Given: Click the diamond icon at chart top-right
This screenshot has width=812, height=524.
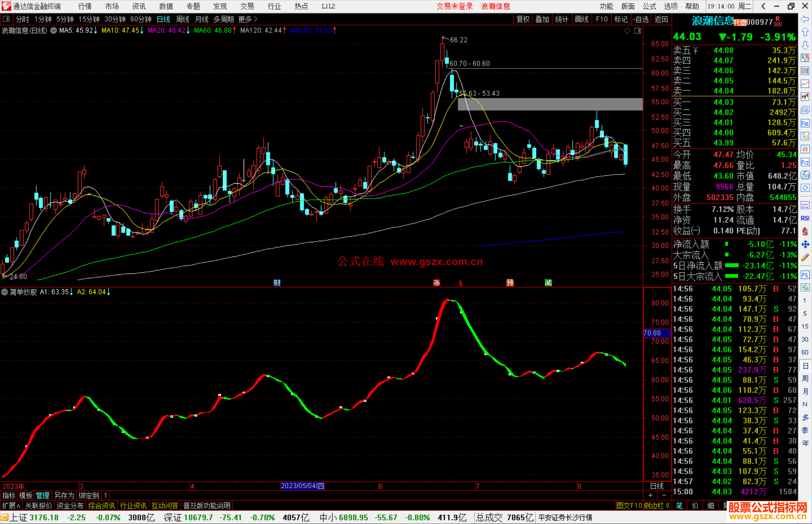Looking at the screenshot, I should (627, 31).
